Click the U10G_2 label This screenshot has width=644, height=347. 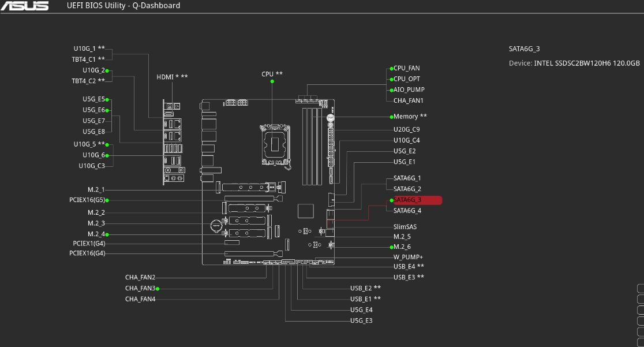(93, 70)
